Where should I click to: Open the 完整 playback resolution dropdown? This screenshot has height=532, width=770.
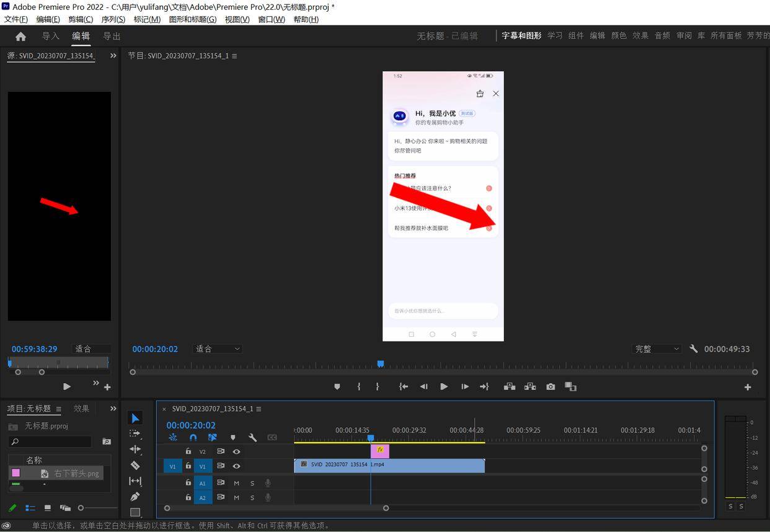656,348
